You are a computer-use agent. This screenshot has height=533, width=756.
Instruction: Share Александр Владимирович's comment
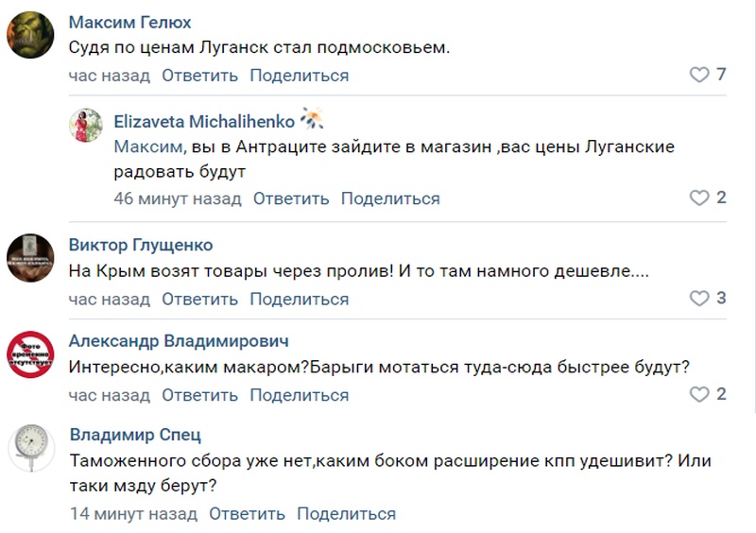[x=300, y=395]
